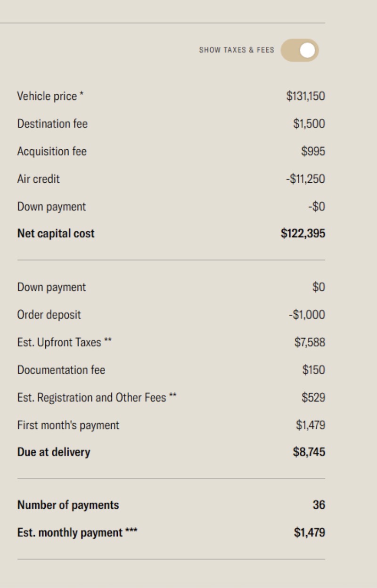Select the $995 acquisition fee amount

[x=313, y=151]
